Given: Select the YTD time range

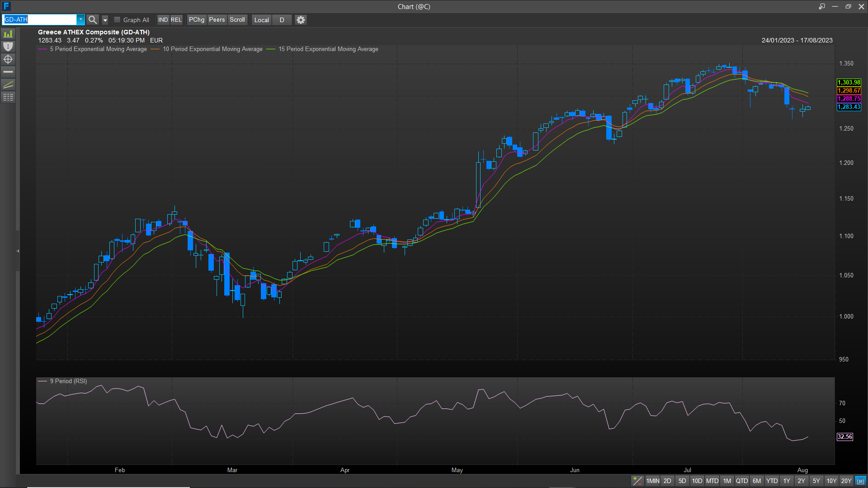Looking at the screenshot, I should 772,481.
